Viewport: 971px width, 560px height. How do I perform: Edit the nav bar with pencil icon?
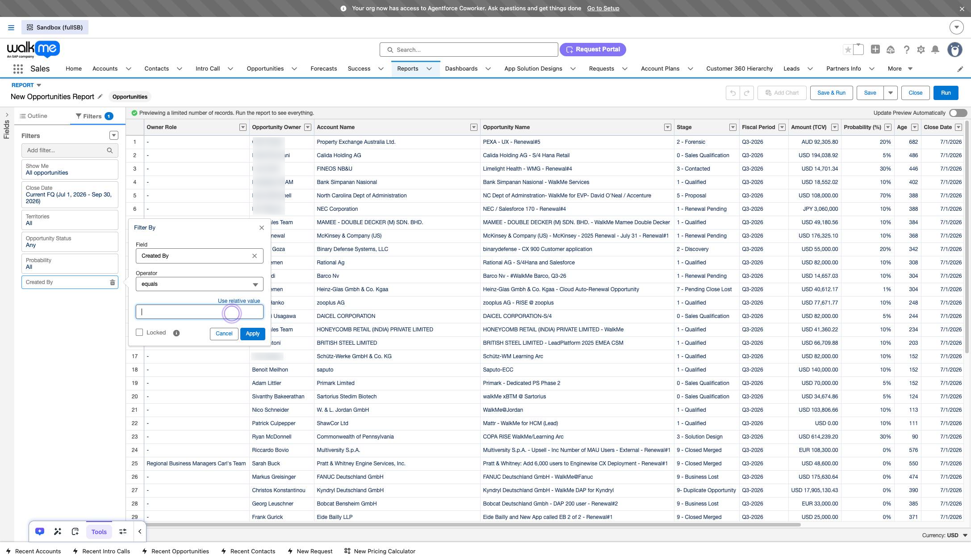pyautogui.click(x=960, y=69)
